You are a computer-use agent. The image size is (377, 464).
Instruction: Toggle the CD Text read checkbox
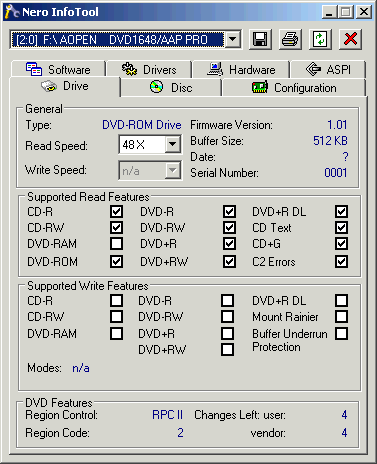342,228
